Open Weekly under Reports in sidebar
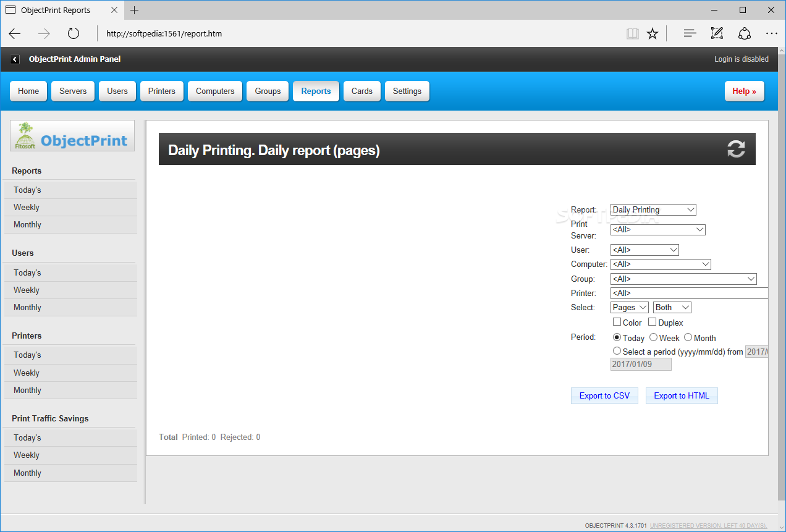The height and width of the screenshot is (532, 786). 70,208
